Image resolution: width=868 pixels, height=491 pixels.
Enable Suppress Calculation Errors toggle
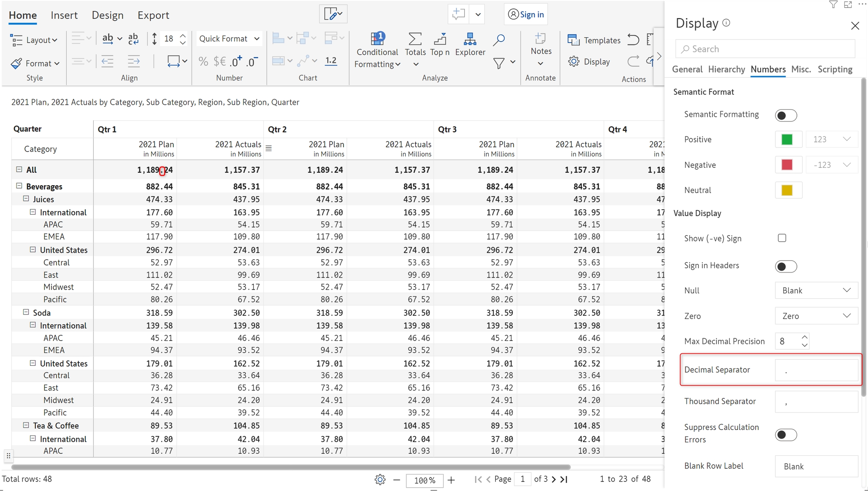point(785,435)
